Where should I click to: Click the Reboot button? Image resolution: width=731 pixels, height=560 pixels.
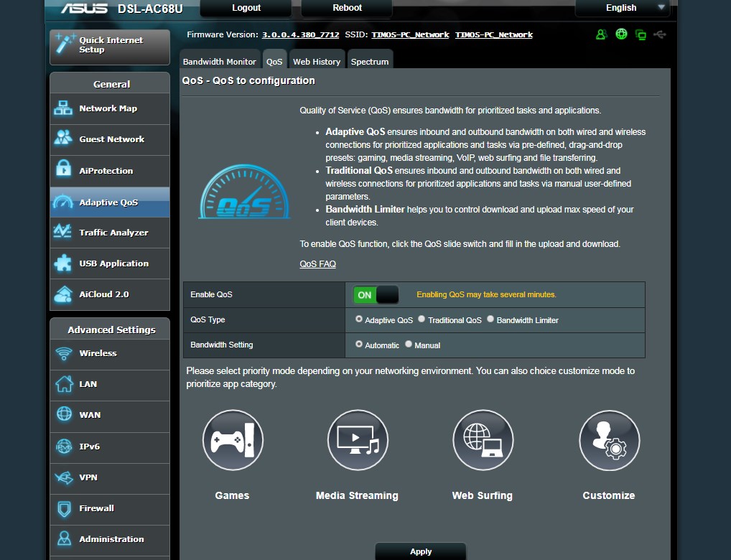(x=347, y=8)
